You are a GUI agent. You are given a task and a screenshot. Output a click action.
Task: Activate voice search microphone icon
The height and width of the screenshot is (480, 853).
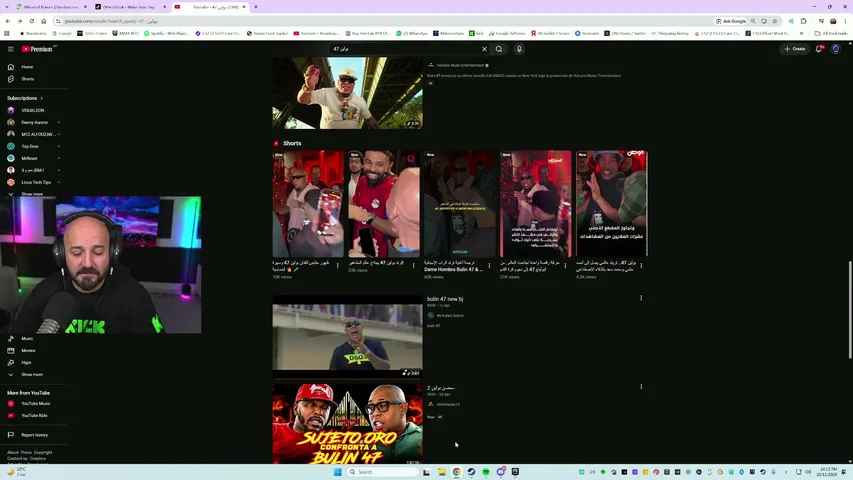click(x=520, y=49)
